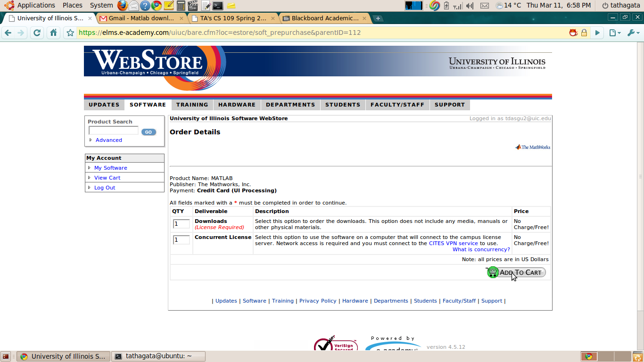Image resolution: width=644 pixels, height=362 pixels.
Task: Check the battery status indicator
Action: tap(446, 6)
